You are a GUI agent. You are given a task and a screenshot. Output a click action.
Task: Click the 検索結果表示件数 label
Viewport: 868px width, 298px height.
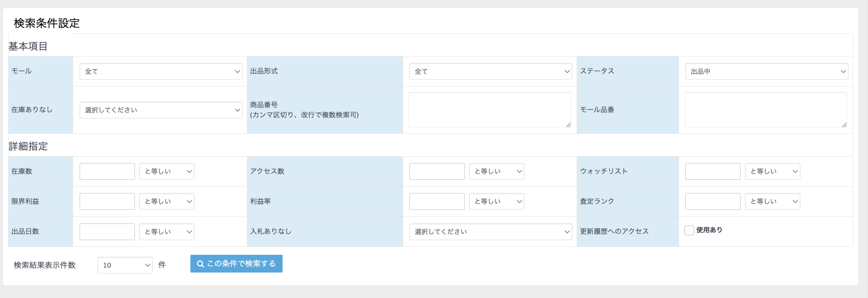[45, 265]
